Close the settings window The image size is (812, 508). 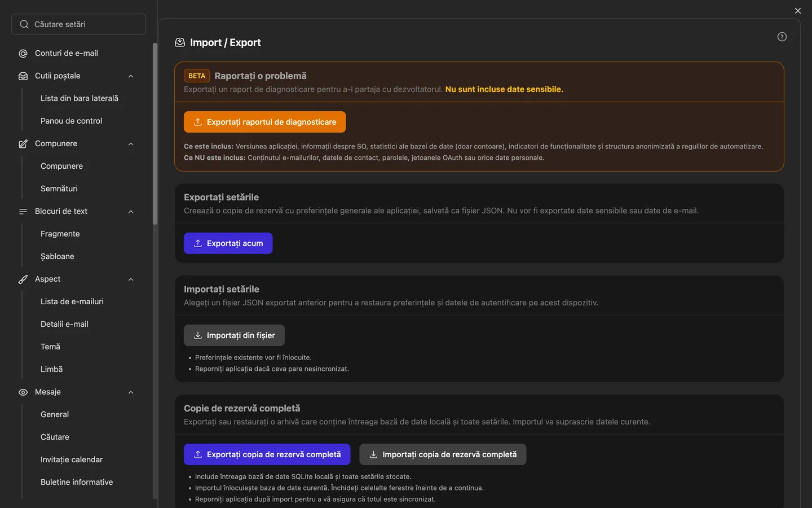pyautogui.click(x=797, y=11)
